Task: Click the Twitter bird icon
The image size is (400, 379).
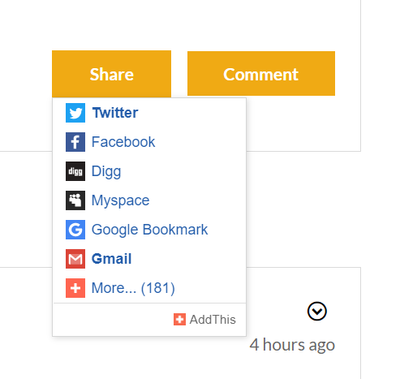Action: [75, 113]
